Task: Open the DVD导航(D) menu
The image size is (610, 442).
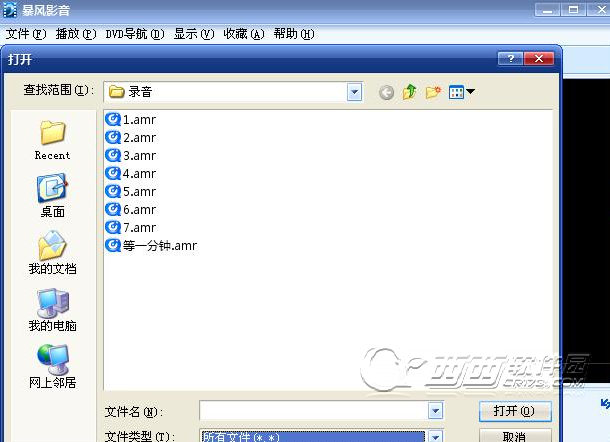Action: click(135, 34)
